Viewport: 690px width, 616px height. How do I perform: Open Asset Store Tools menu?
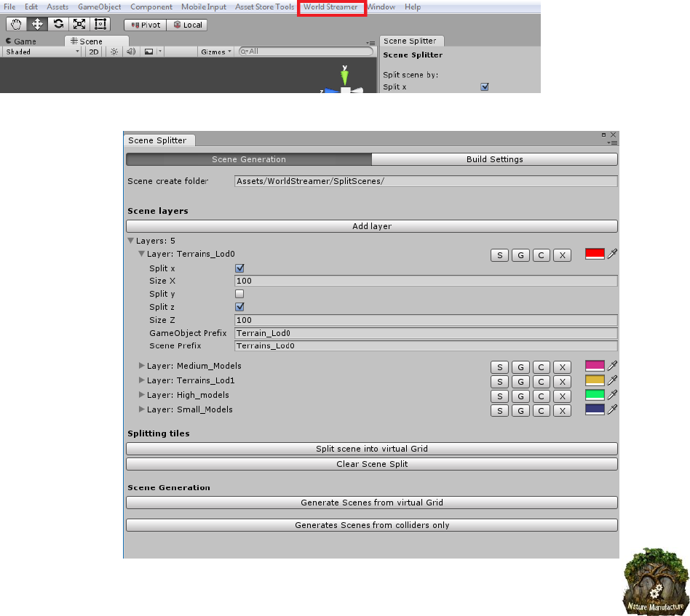click(x=264, y=7)
